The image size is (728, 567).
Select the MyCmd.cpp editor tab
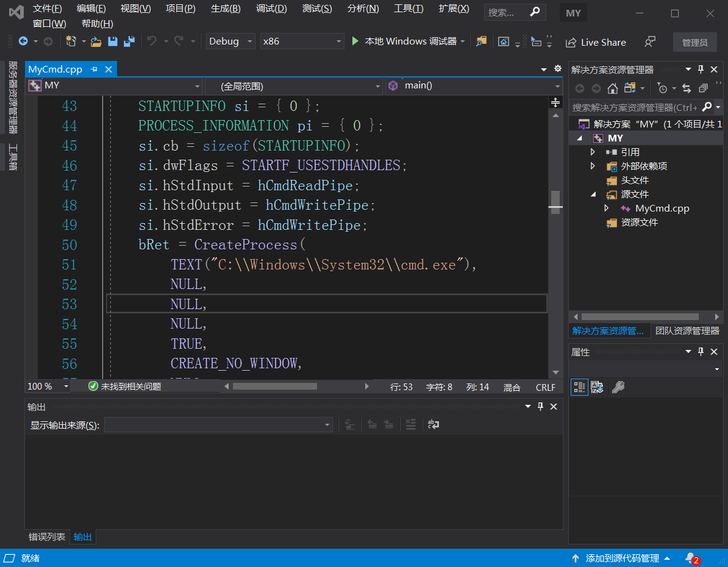pos(55,69)
